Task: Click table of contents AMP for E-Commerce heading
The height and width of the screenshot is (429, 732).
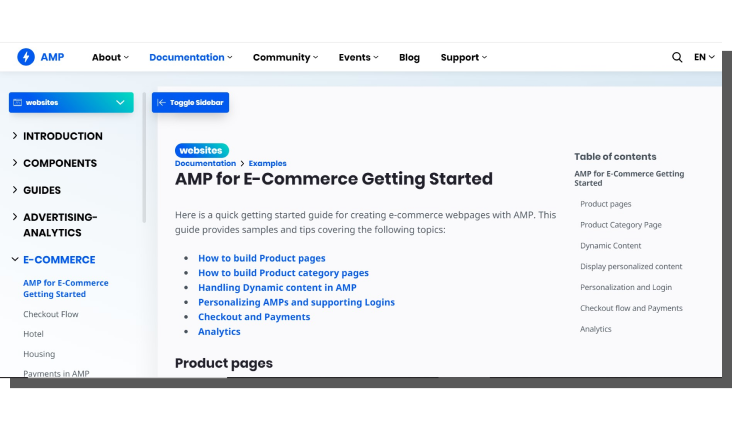Action: (x=629, y=178)
